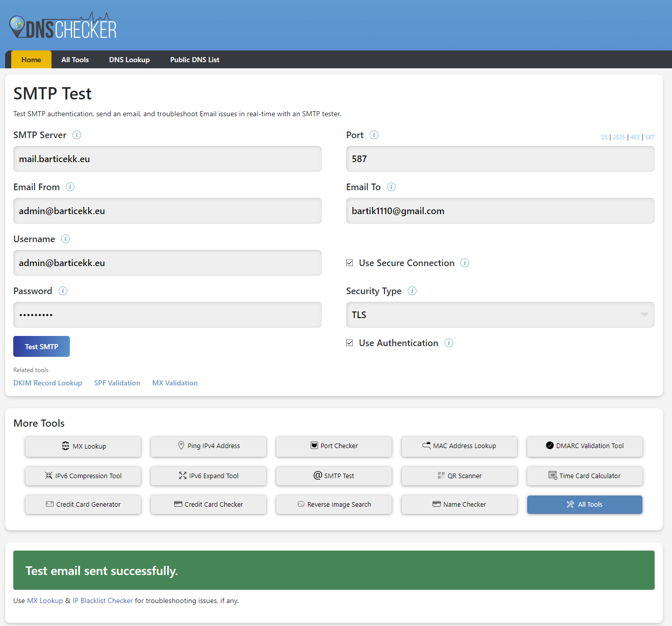Click the info icon beside SMTP Server
672x626 pixels.
point(76,135)
